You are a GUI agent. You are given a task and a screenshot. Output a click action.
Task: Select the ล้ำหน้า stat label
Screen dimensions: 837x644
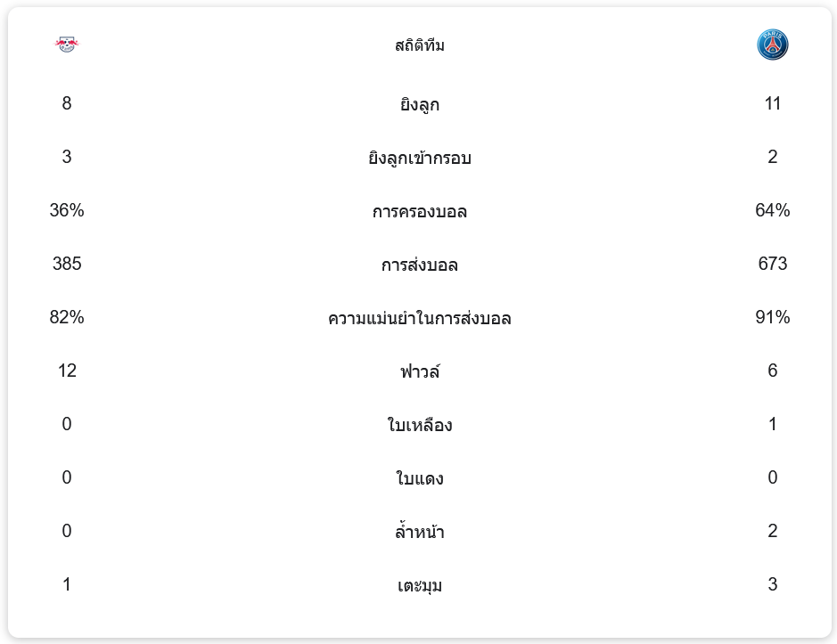419,533
